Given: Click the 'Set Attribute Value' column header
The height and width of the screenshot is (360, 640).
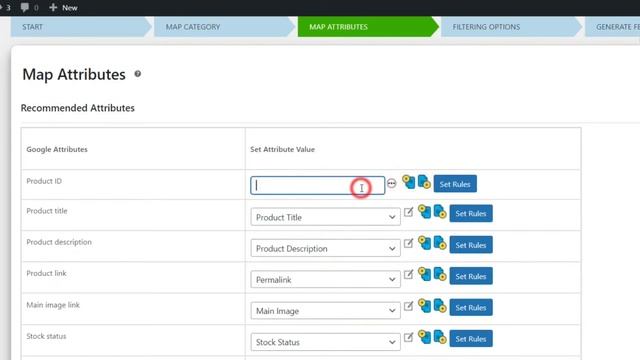Looking at the screenshot, I should tap(282, 149).
